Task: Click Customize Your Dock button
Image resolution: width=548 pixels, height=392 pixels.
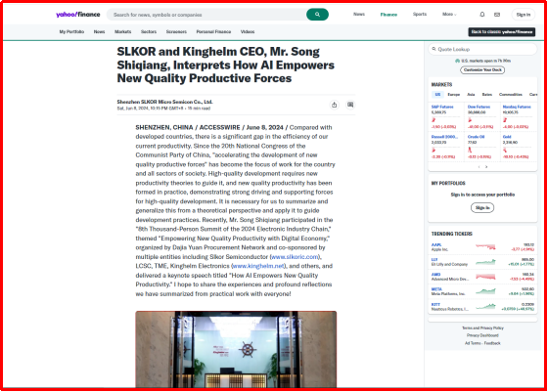Action: [482, 69]
